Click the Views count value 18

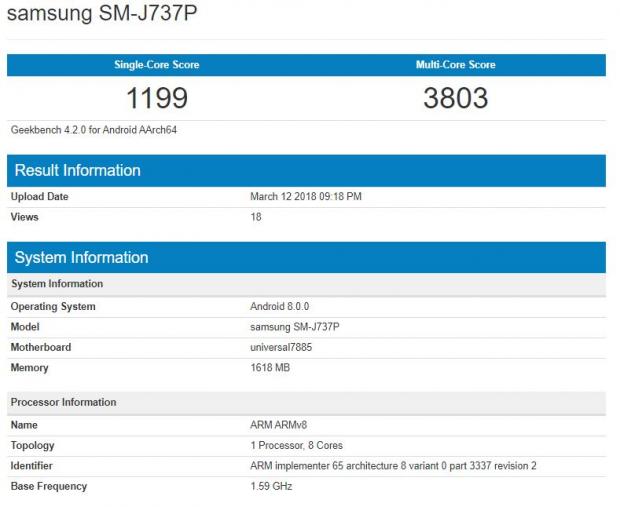256,217
